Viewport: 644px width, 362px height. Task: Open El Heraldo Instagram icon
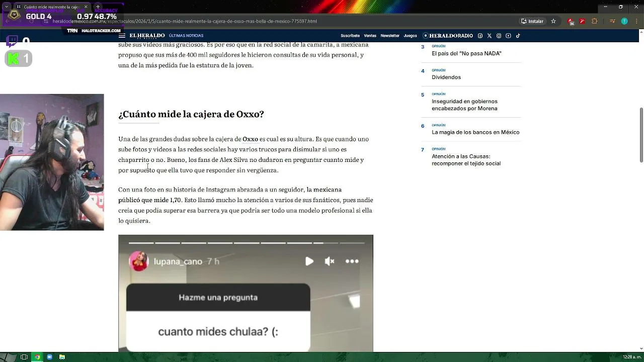(499, 36)
